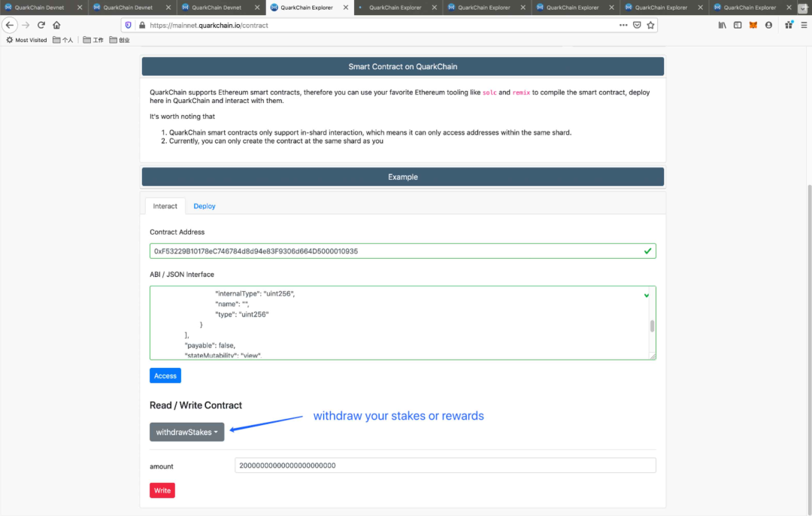
Task: Click the "payable": false line in ABI
Action: point(210,345)
